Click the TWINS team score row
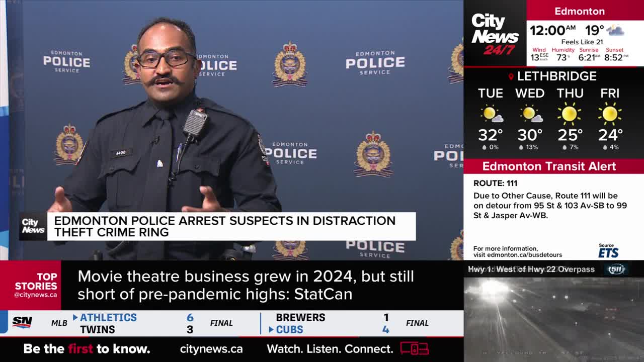Screen dimensions: 644x362 [x=137, y=330]
